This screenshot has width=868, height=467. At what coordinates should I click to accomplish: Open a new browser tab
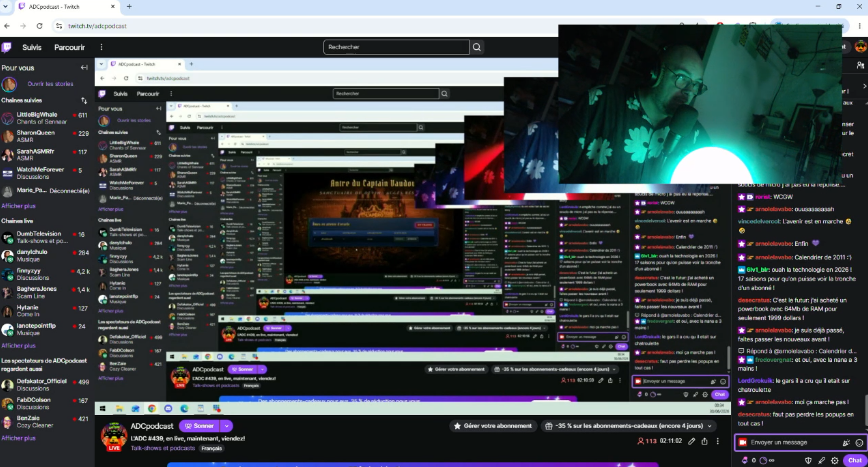tap(129, 6)
